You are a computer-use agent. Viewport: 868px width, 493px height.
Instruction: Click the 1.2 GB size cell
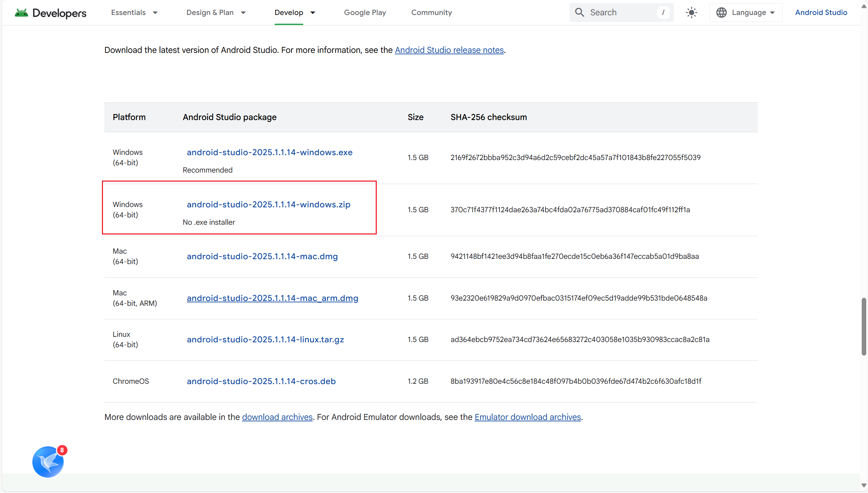coord(418,381)
